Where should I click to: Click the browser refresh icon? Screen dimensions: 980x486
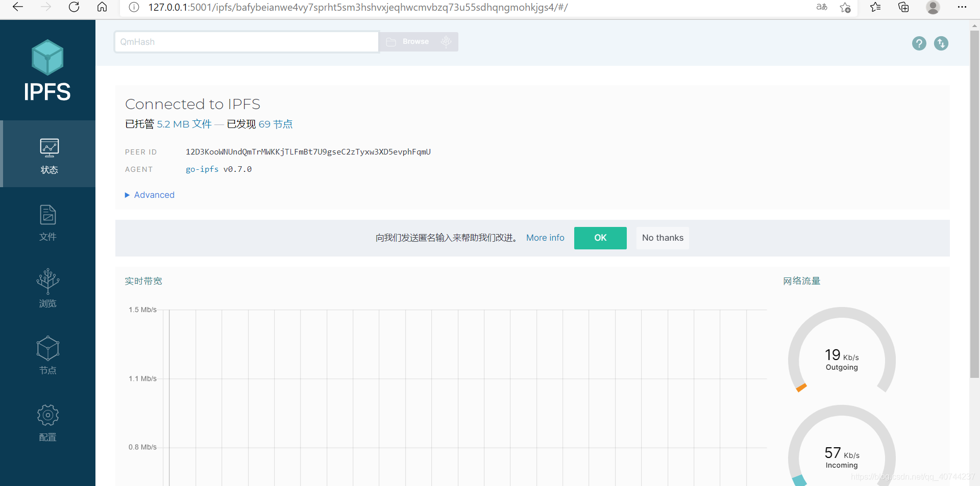[x=74, y=7]
